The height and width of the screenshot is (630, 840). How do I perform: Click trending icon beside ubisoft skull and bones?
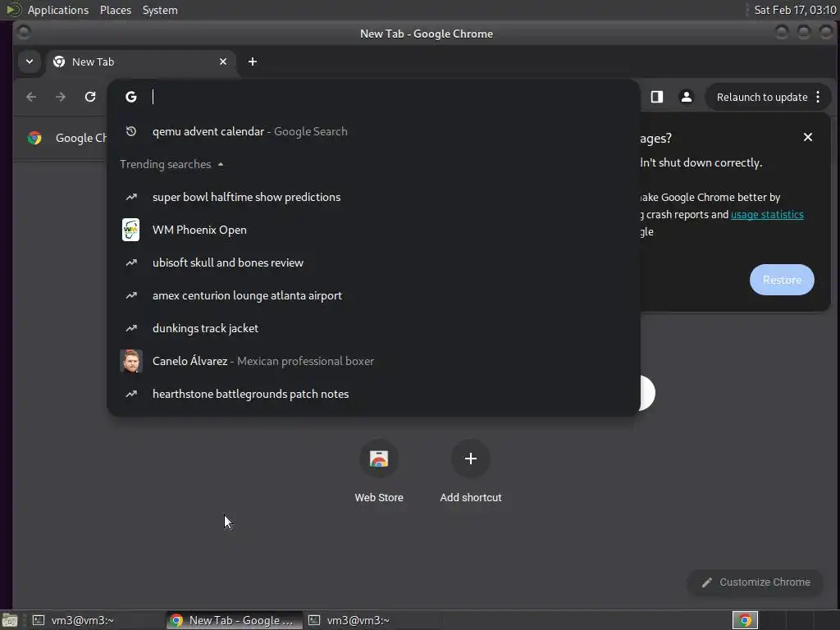[131, 262]
